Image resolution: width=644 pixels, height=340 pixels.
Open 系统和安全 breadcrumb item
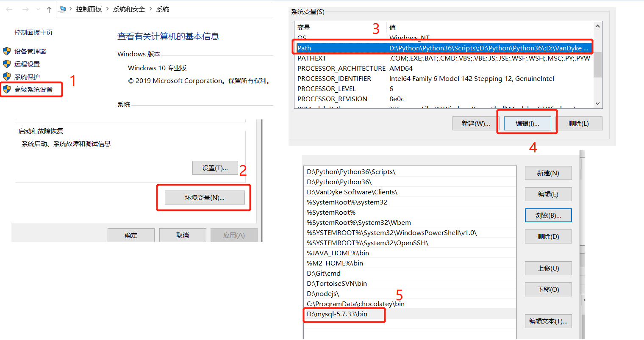click(129, 9)
